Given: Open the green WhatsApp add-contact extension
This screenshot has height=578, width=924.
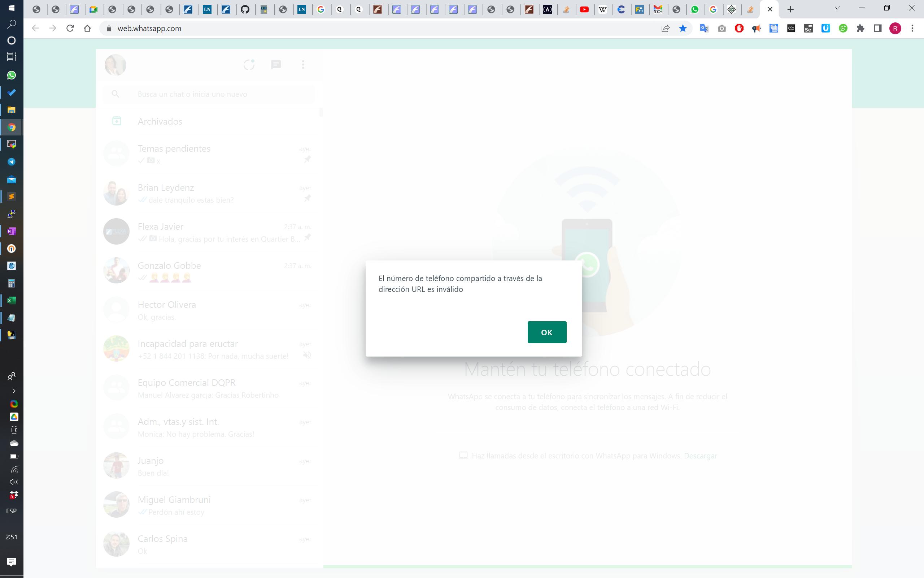Looking at the screenshot, I should (x=843, y=28).
